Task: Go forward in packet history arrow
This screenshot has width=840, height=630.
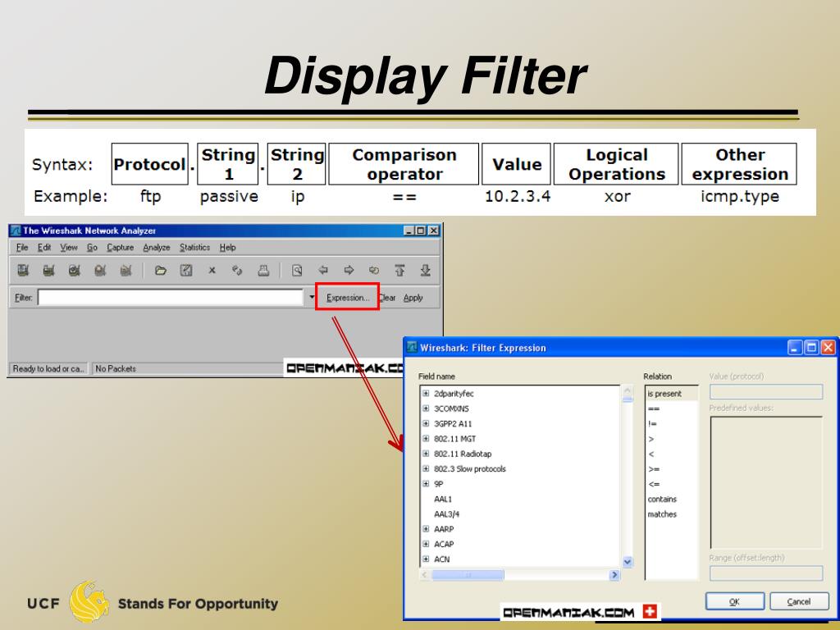Action: coord(349,271)
